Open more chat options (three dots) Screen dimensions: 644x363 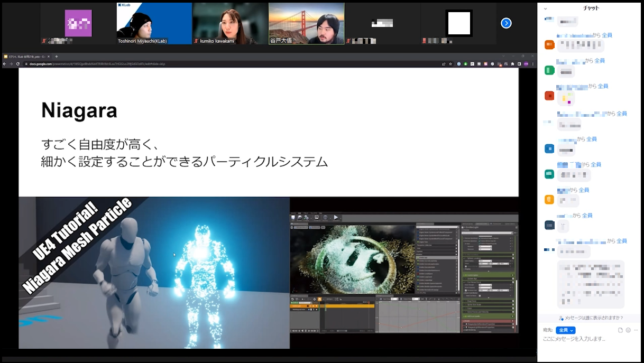click(x=635, y=330)
